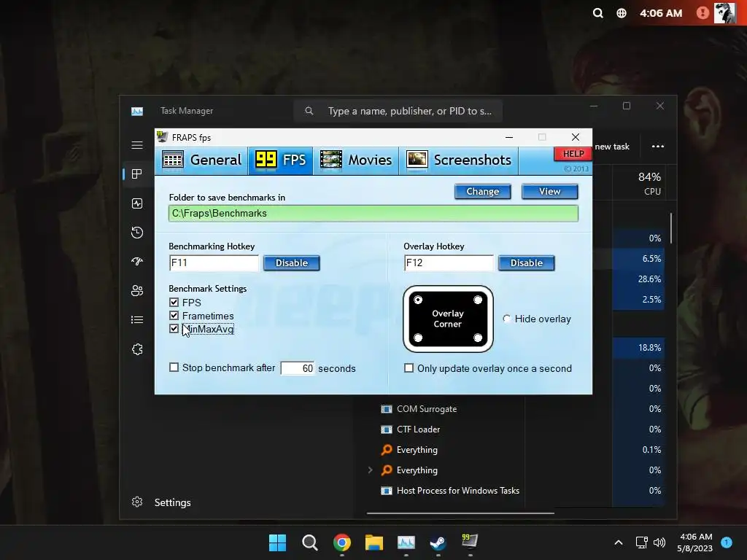
Task: Open the General tab in FRAPS
Action: point(201,160)
